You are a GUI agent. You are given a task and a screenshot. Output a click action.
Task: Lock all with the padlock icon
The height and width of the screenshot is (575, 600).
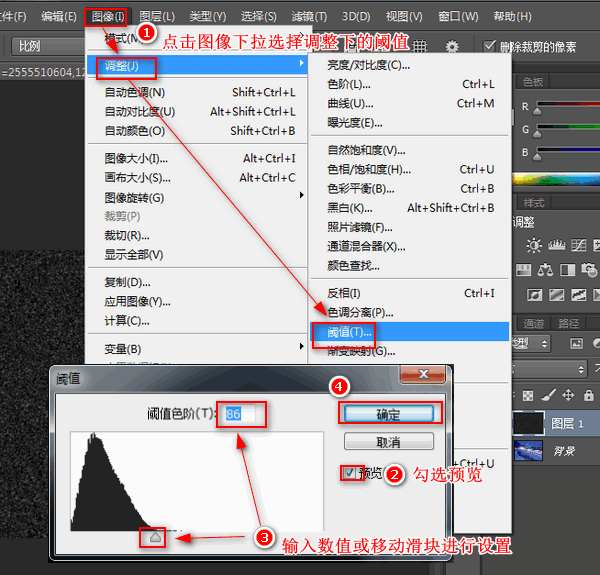pos(589,395)
